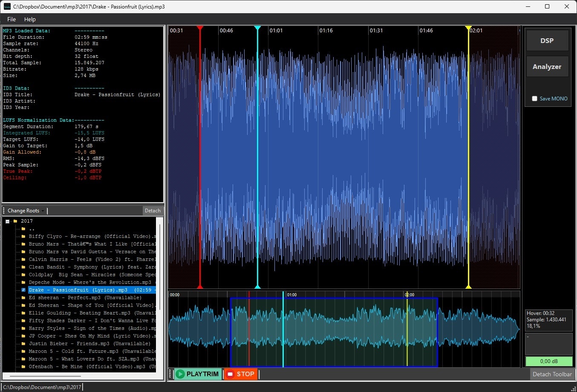
Task: Open the Change Roots dropdown
Action: (26, 211)
